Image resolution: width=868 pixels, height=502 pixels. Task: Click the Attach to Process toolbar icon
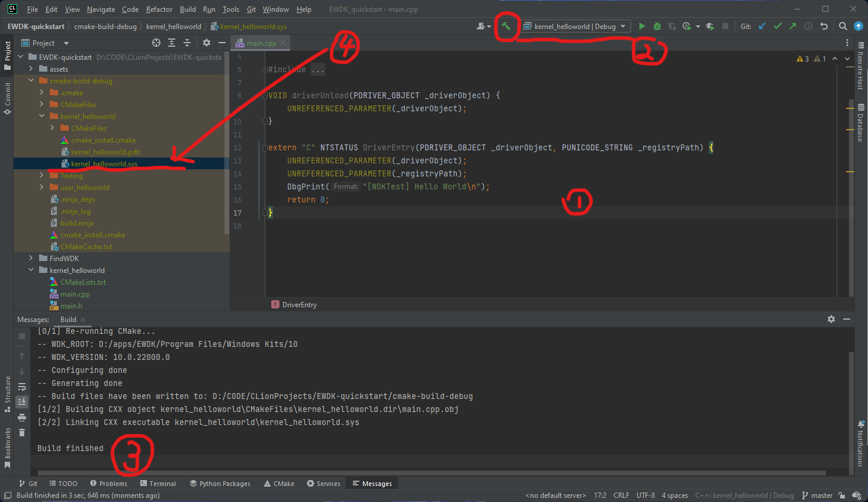[x=710, y=26]
